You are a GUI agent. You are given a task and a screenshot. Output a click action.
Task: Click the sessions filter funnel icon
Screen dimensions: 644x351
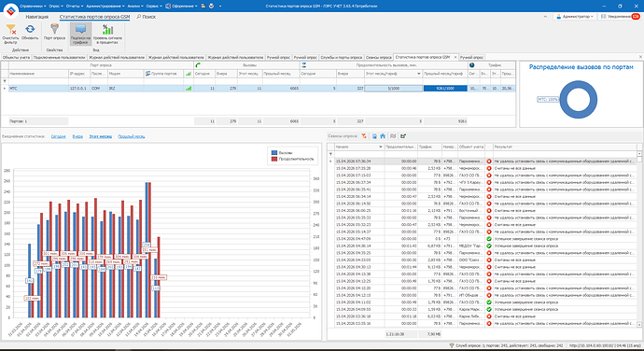(x=364, y=136)
